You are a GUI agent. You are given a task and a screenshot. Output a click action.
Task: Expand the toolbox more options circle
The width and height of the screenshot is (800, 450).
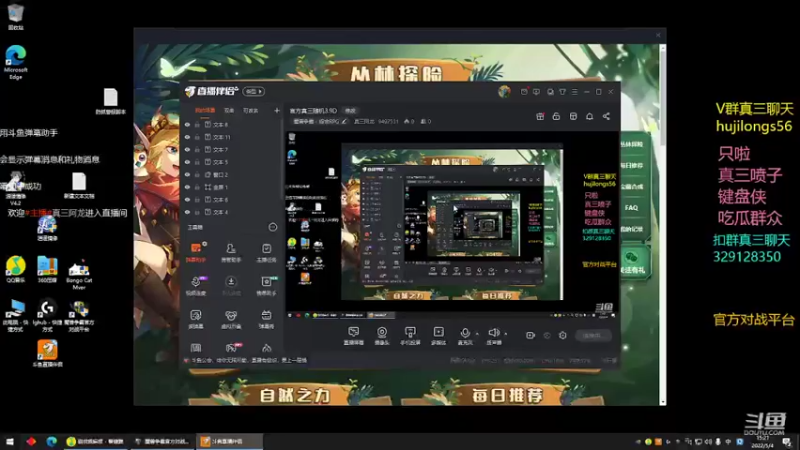272,227
